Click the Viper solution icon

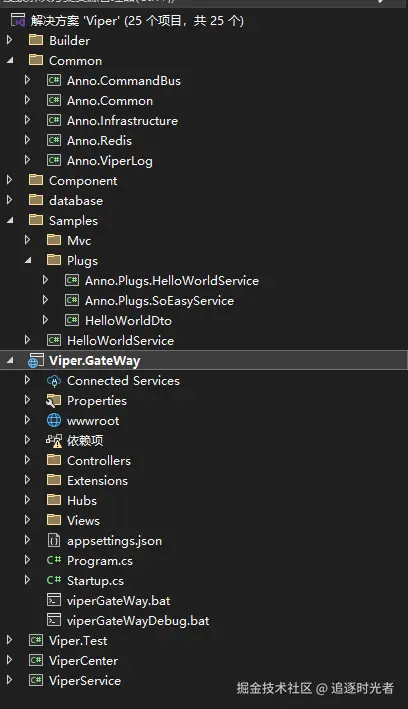[18, 20]
